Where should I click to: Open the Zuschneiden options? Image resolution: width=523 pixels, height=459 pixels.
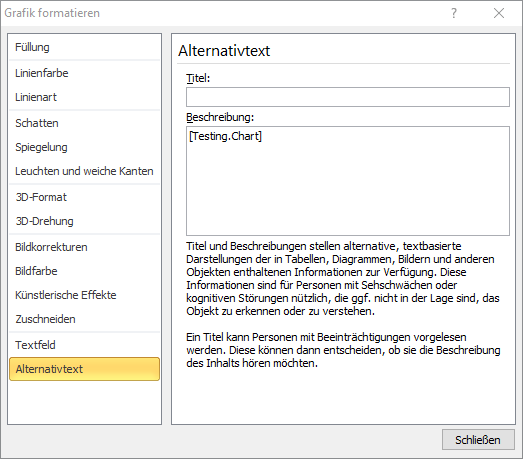[x=84, y=319]
